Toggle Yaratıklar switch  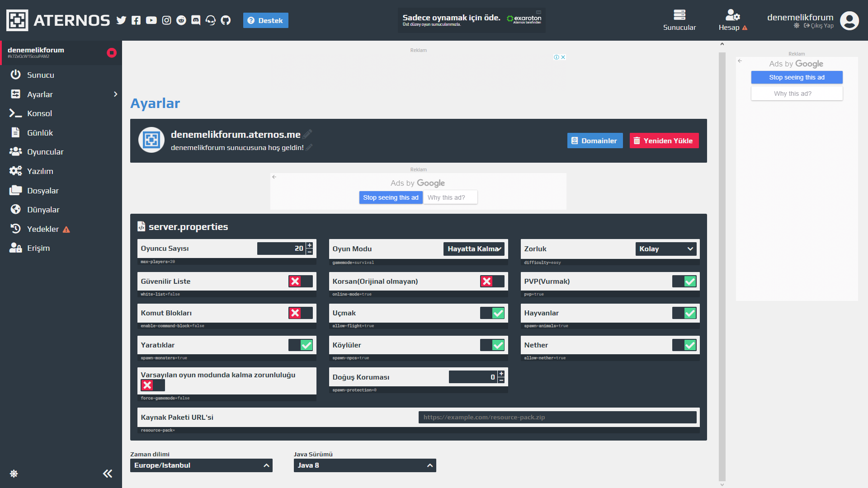pos(301,345)
